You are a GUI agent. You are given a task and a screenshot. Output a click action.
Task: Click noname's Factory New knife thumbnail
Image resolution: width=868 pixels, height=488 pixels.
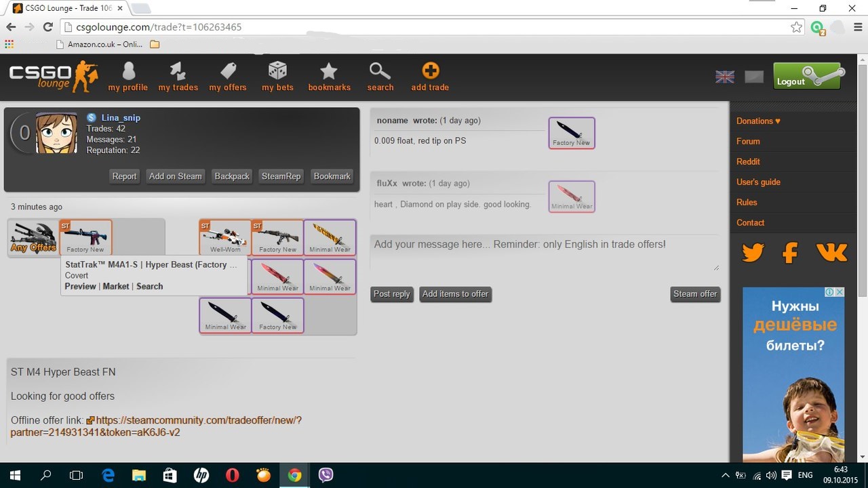coord(572,133)
